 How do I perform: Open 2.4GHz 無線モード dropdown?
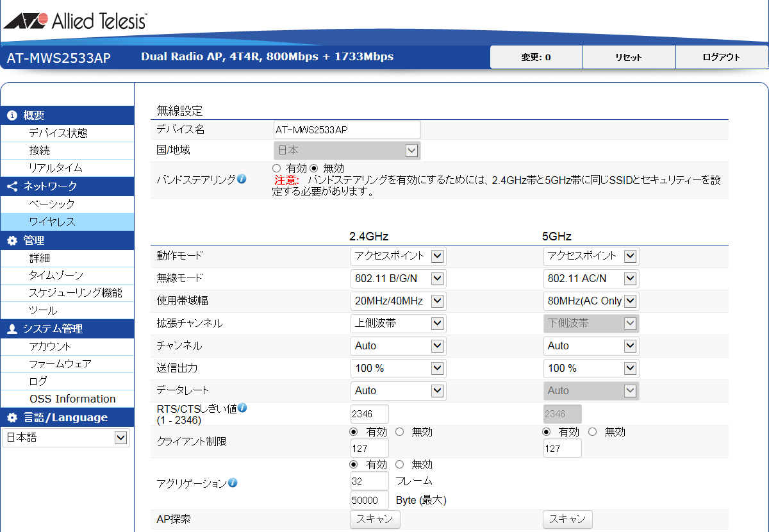click(x=398, y=278)
